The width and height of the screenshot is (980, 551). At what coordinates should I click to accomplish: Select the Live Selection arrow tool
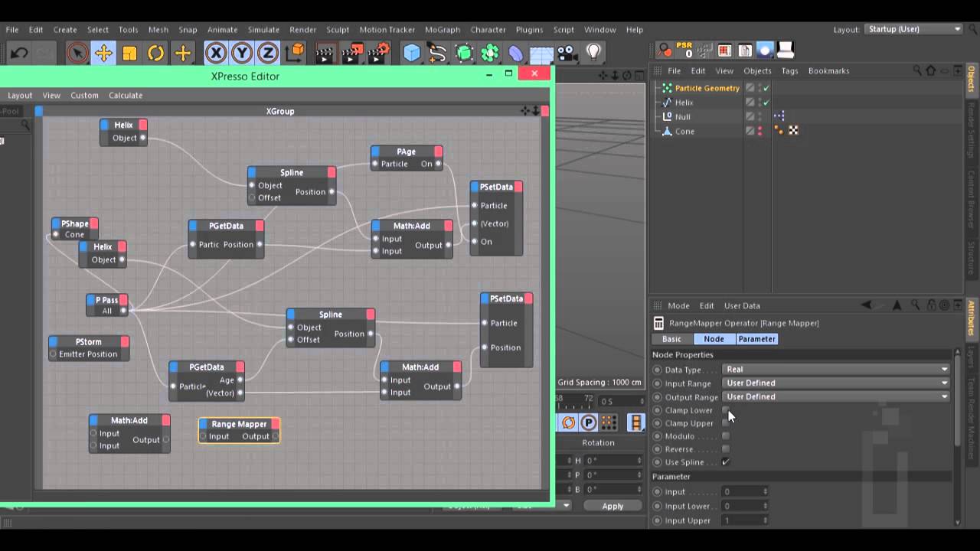(x=77, y=53)
